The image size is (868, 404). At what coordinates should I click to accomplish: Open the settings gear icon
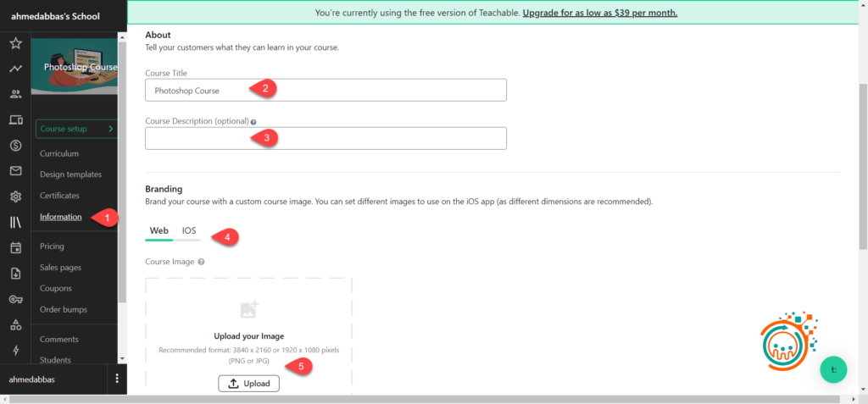pos(15,196)
